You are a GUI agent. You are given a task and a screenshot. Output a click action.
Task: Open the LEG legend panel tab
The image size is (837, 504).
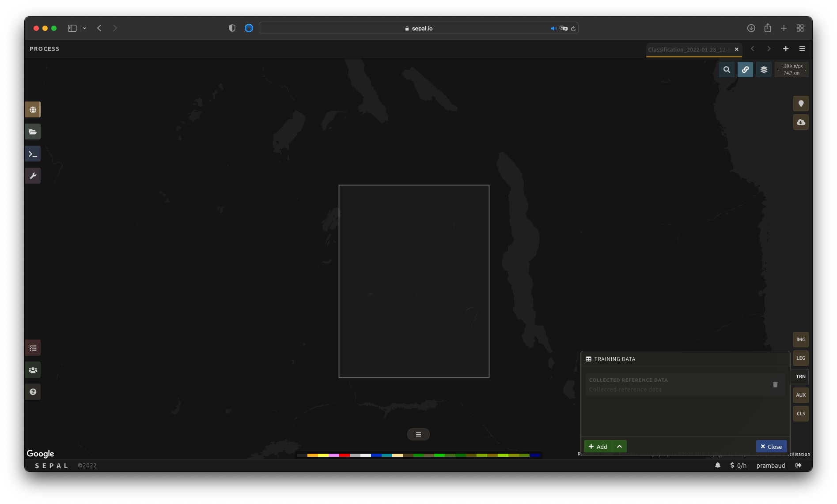(801, 358)
